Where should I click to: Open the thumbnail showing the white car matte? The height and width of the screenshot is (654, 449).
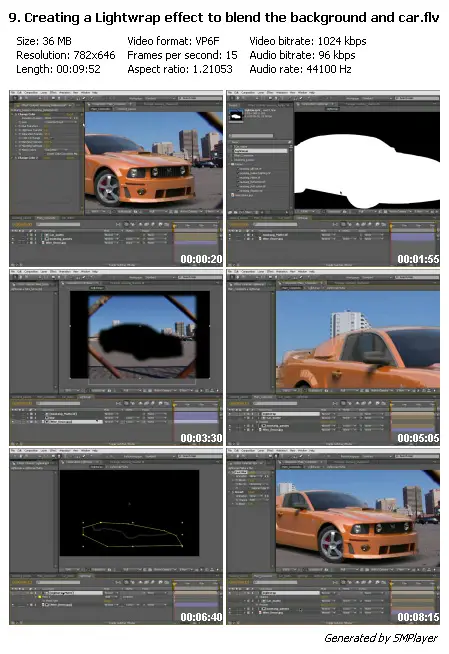point(333,178)
